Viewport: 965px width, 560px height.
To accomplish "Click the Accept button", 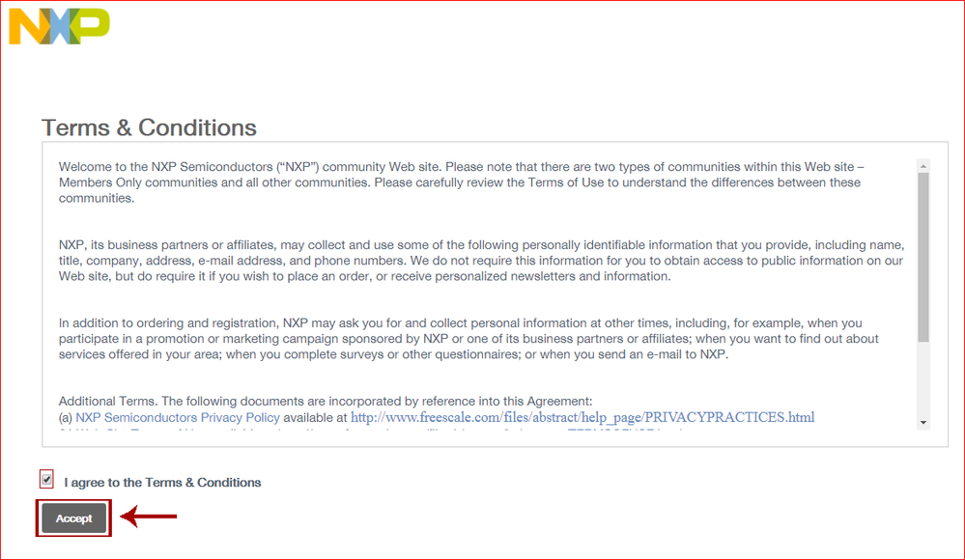I will tap(73, 518).
